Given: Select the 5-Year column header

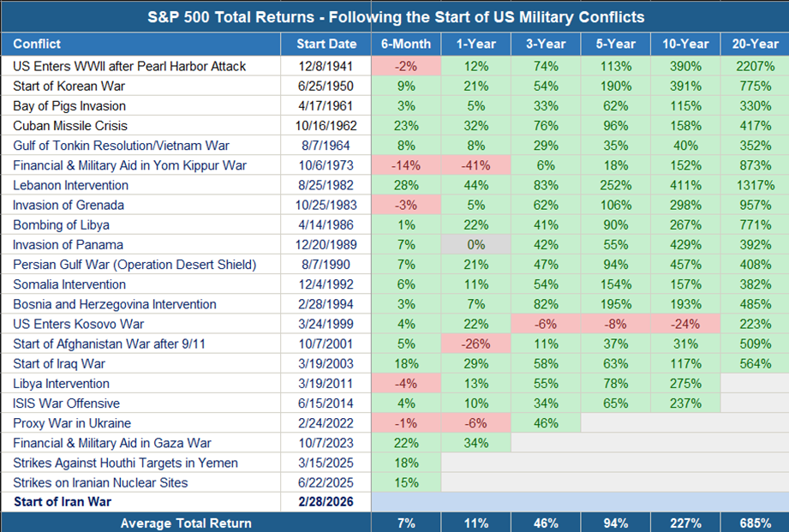Looking at the screenshot, I should click(615, 44).
